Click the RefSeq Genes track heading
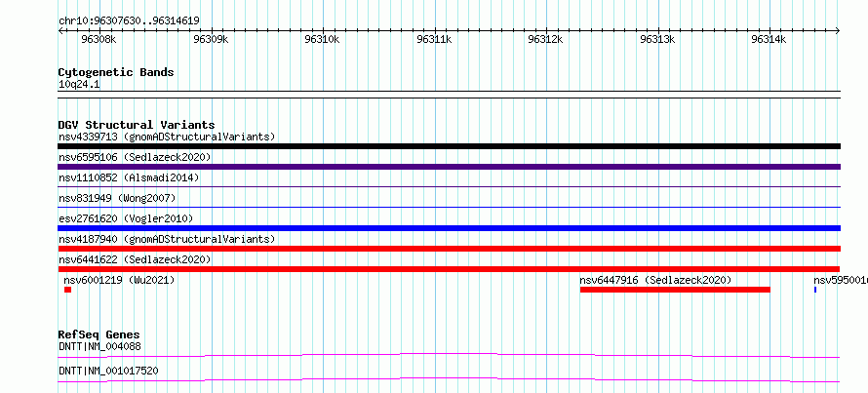Screen dimensions: 868x393 99,334
